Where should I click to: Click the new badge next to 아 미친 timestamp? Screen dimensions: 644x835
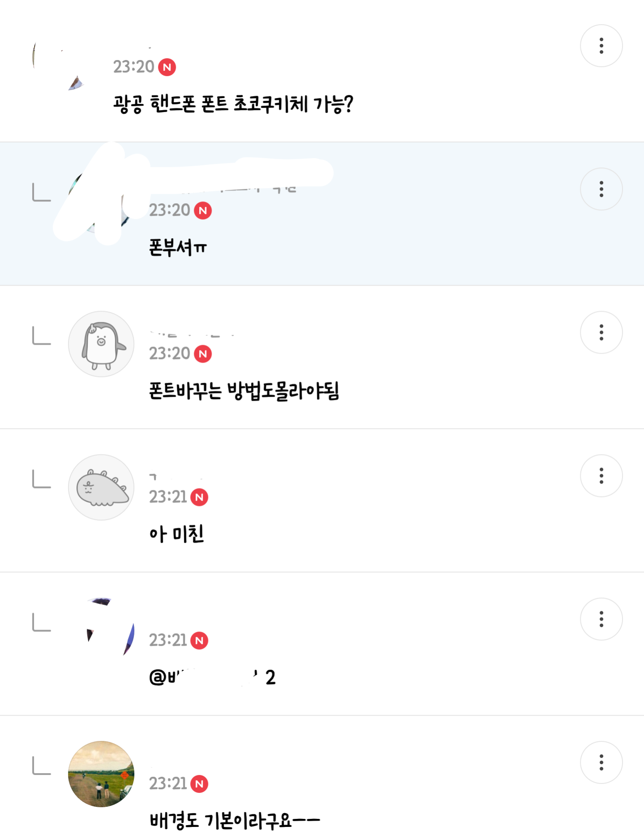pyautogui.click(x=199, y=497)
